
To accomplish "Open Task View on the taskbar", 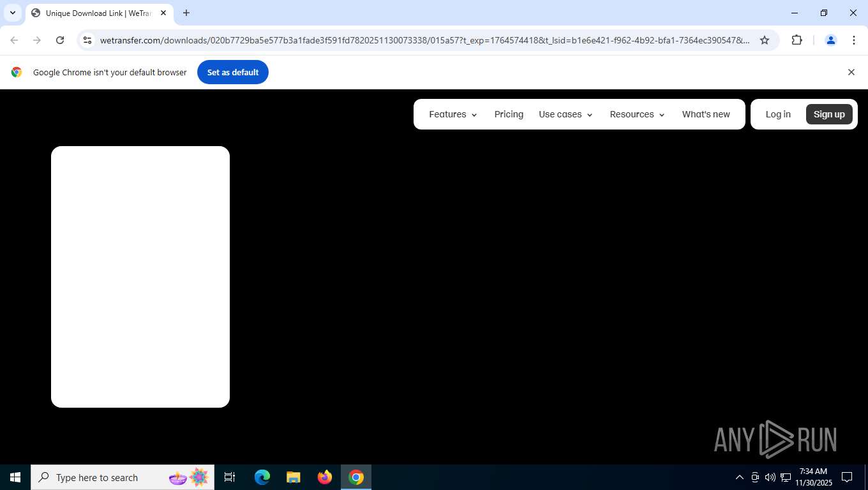I will coord(230,477).
